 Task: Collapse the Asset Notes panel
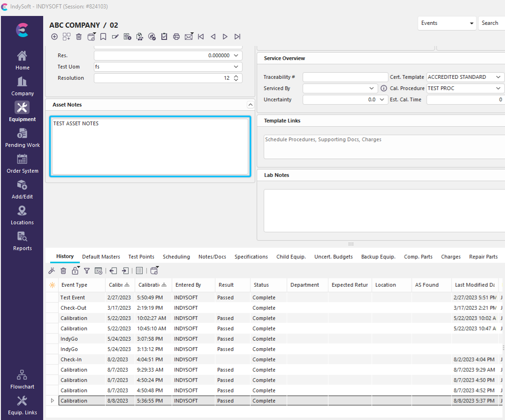coord(251,105)
